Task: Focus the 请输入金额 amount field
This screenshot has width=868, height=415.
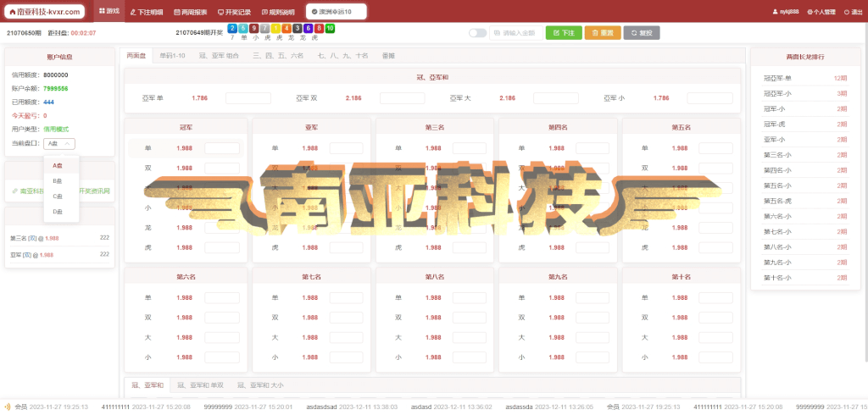Action: 516,33
